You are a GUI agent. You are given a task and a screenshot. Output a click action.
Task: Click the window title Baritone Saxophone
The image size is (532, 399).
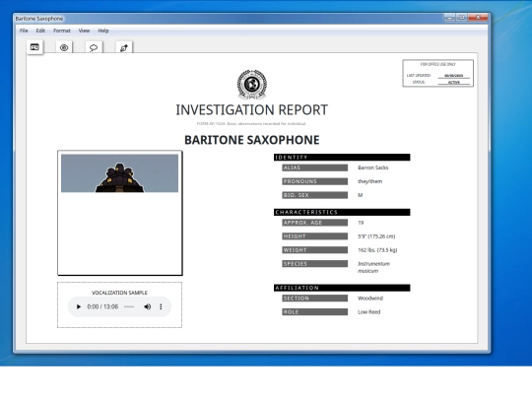[x=39, y=19]
